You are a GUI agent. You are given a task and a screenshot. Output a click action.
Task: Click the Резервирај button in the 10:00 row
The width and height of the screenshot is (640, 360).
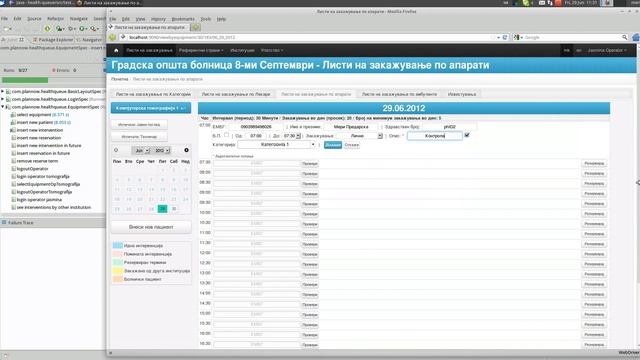click(594, 214)
